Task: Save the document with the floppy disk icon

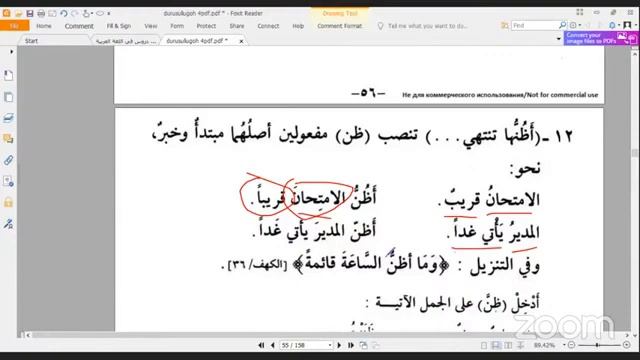Action: pos(30,13)
